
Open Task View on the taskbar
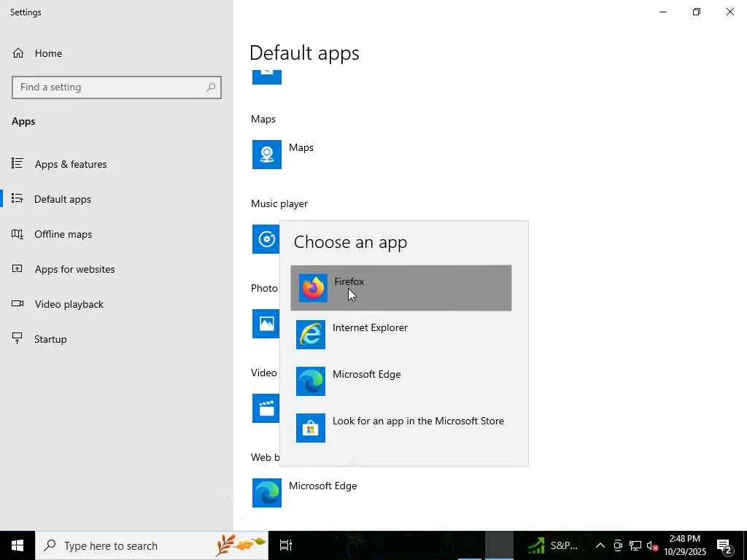pos(286,545)
